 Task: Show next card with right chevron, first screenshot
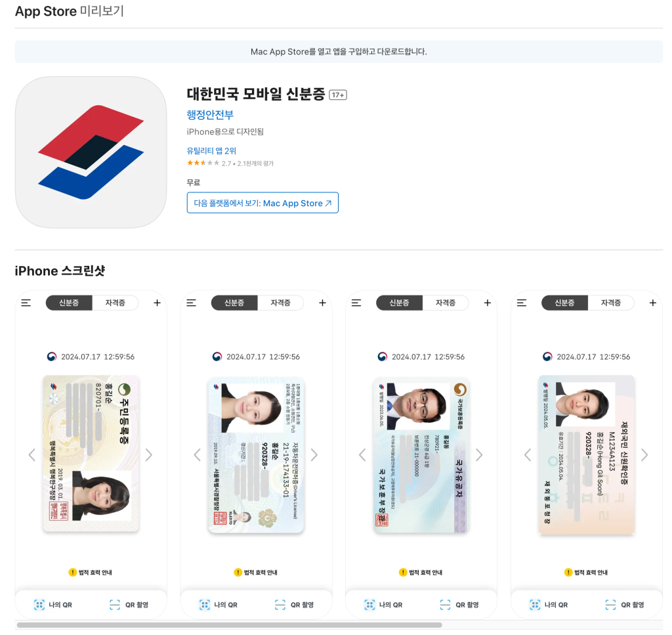149,455
